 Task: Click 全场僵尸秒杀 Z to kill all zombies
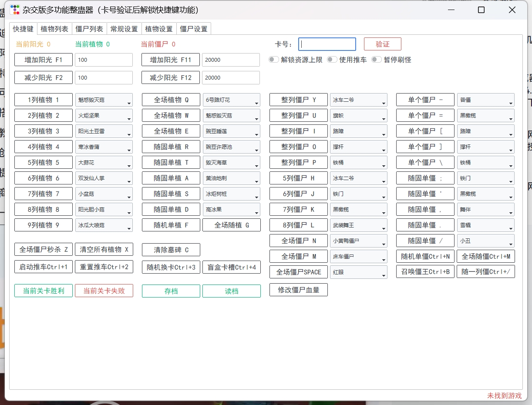coord(43,249)
